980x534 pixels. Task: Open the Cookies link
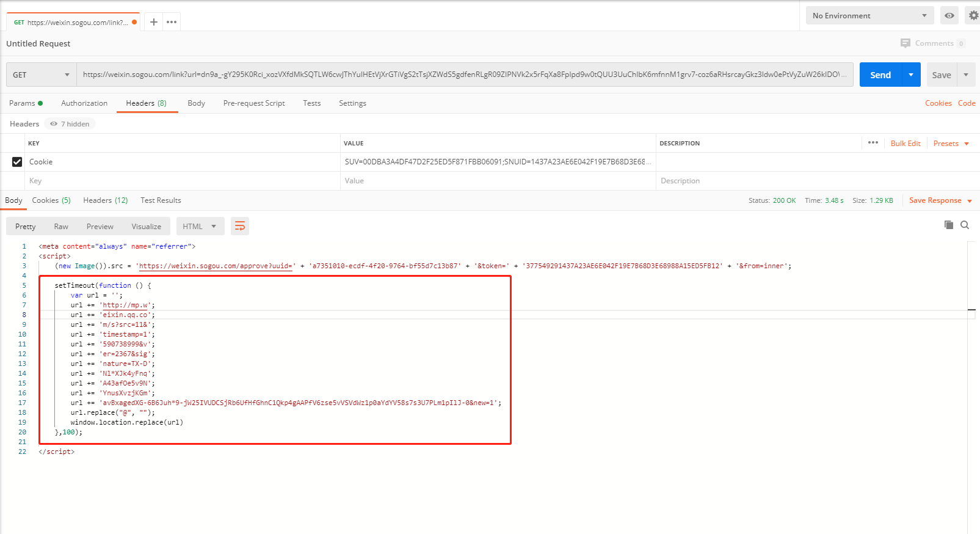pyautogui.click(x=938, y=103)
